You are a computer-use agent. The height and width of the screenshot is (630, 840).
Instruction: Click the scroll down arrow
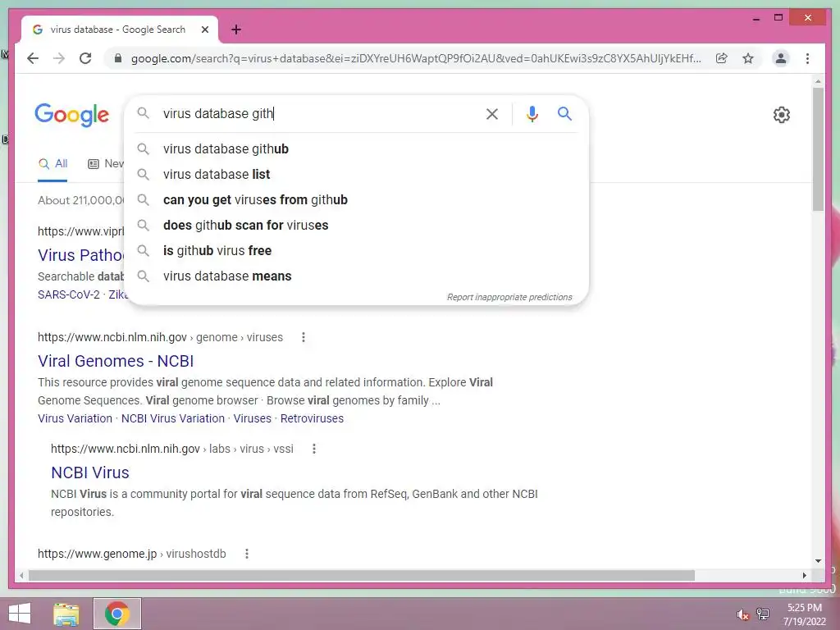coord(818,561)
